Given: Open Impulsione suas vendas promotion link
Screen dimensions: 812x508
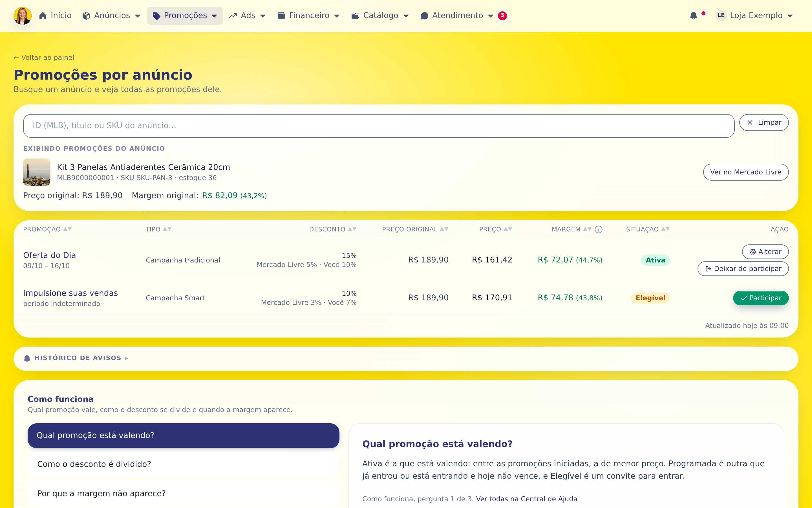Looking at the screenshot, I should [x=70, y=293].
